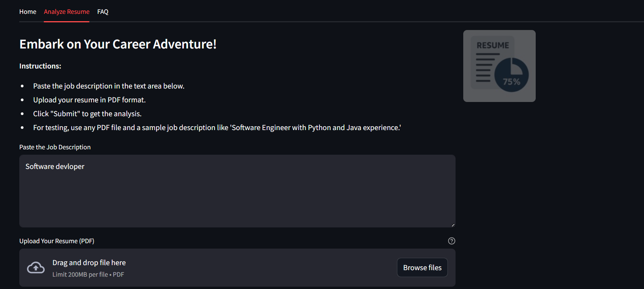This screenshot has width=644, height=289.
Task: Switch to the Home tab
Action: 27,12
